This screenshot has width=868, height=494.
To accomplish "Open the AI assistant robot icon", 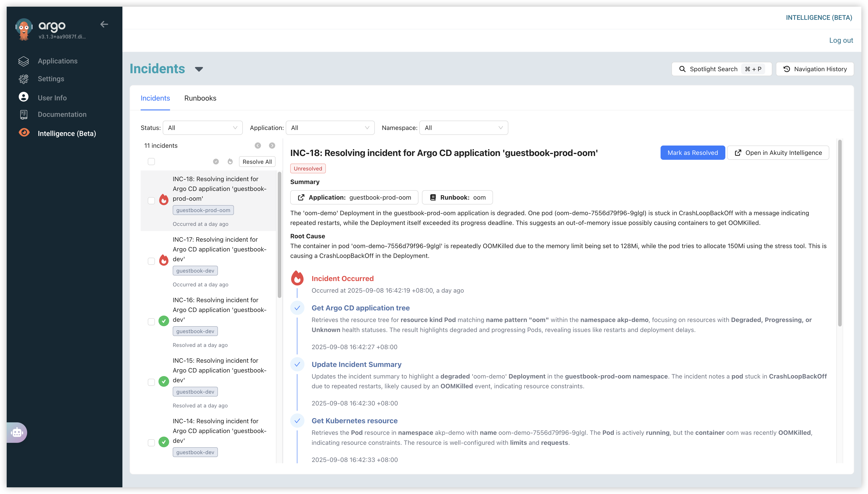I will 17,432.
